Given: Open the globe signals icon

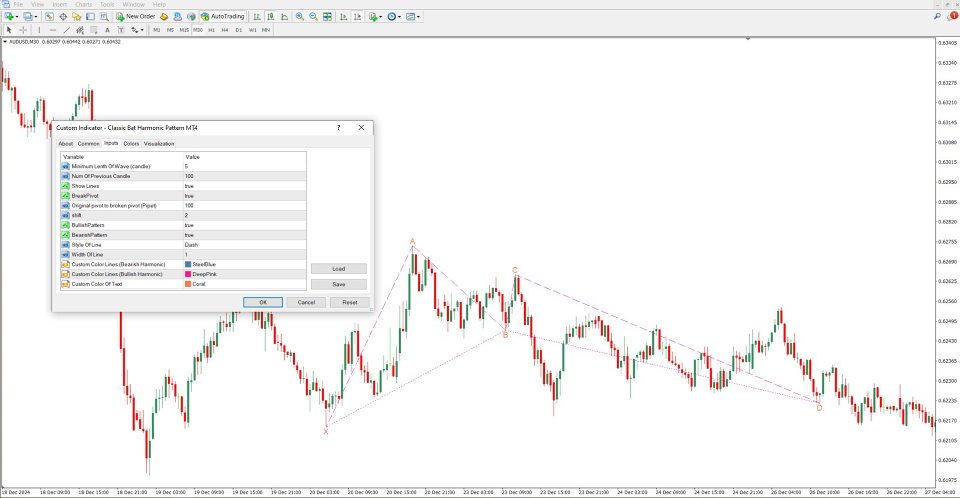Looking at the screenshot, I should pyautogui.click(x=191, y=17).
